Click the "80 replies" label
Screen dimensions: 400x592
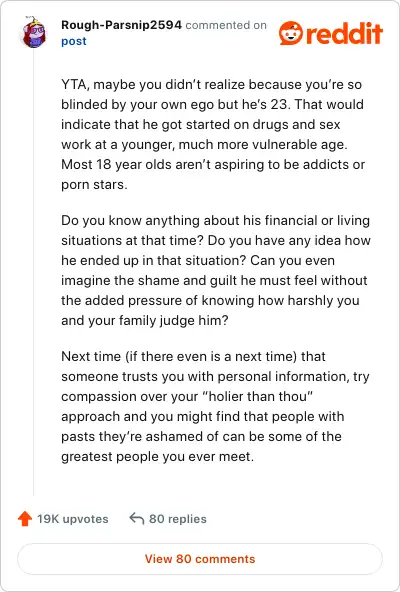coord(178,519)
